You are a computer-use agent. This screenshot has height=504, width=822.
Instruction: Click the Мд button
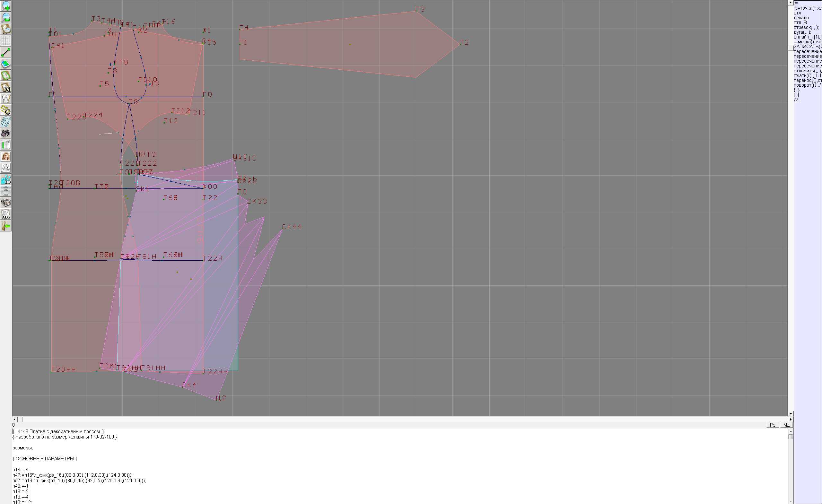pyautogui.click(x=786, y=425)
